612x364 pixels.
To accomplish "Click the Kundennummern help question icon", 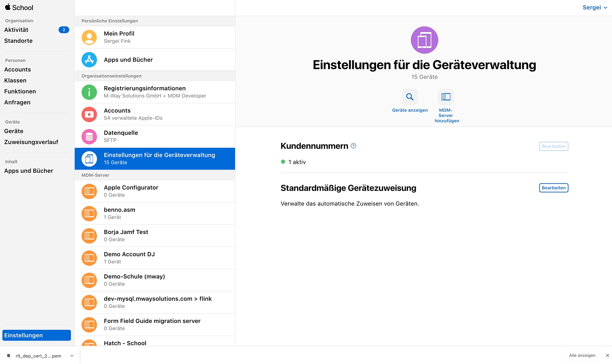I will pyautogui.click(x=353, y=146).
